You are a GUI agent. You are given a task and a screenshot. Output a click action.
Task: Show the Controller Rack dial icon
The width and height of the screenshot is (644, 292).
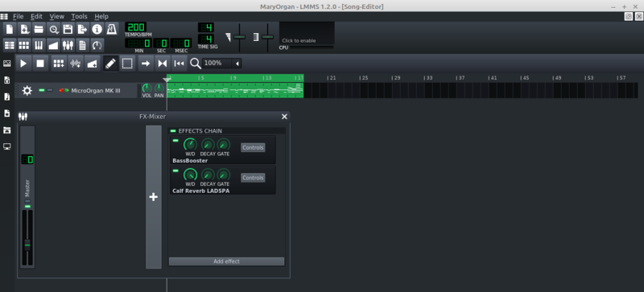pyautogui.click(x=97, y=45)
